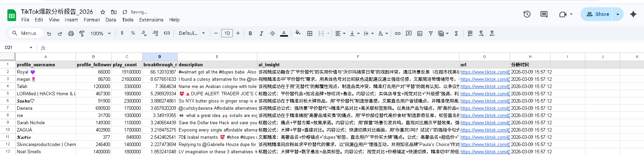Search the Menus box
644x155 pixels.
tap(26, 33)
